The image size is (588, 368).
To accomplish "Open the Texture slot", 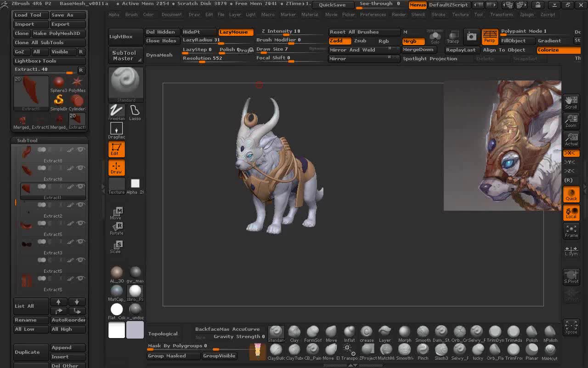I will tap(116, 186).
